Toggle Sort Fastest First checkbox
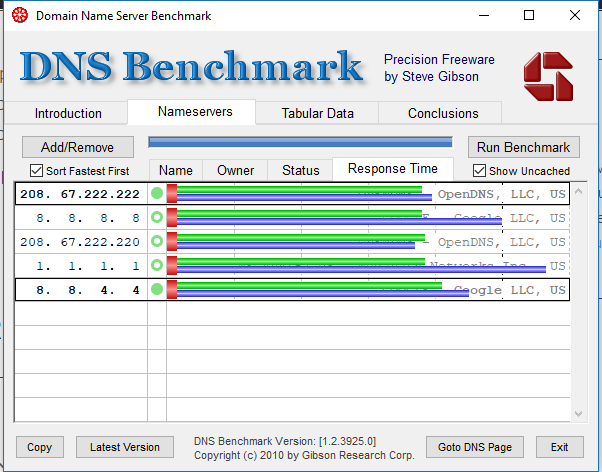The width and height of the screenshot is (602, 472). [36, 170]
